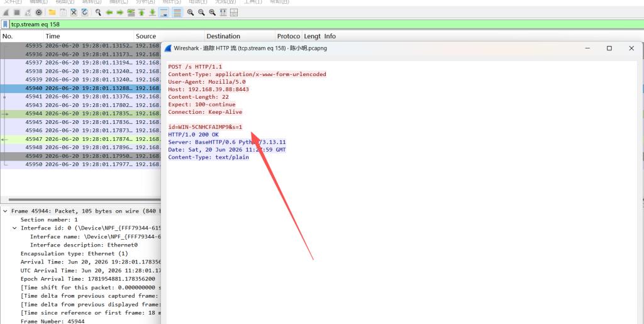Collapse the Interface id subtree
Image resolution: width=644 pixels, height=324 pixels.
(15, 228)
